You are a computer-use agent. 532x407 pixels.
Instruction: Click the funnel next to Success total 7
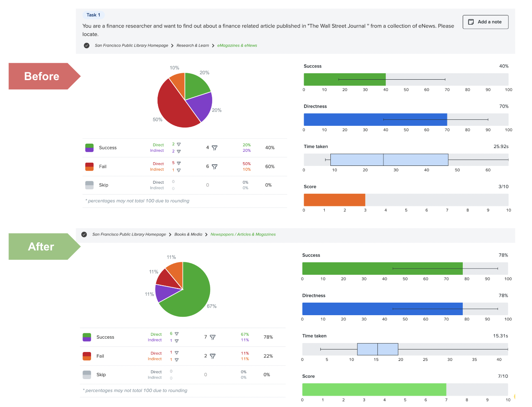(x=212, y=337)
